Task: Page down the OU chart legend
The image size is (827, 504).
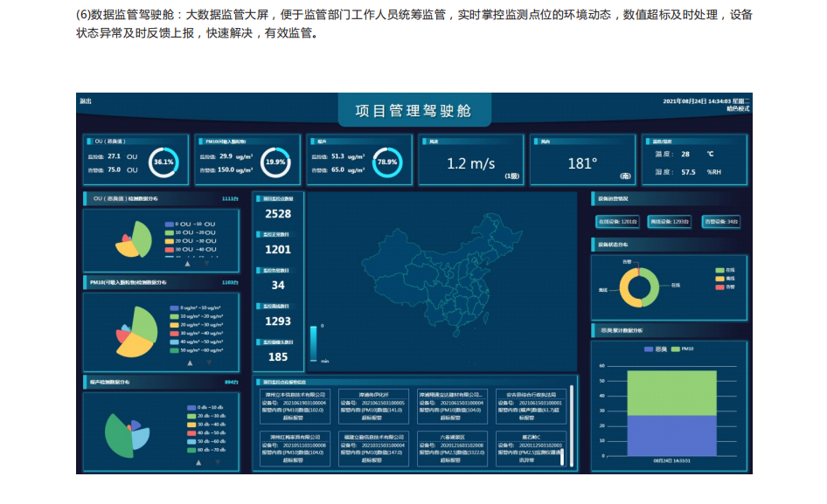Action: click(206, 263)
